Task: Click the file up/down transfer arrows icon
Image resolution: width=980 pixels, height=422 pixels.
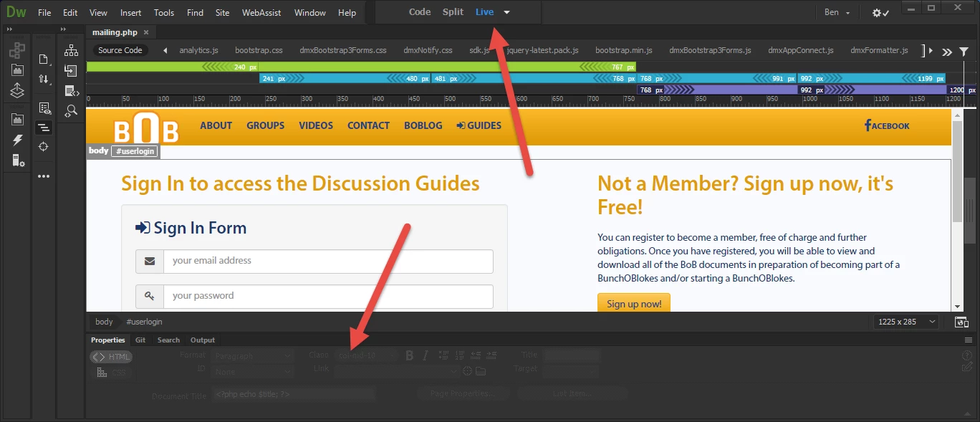Action: click(44, 79)
